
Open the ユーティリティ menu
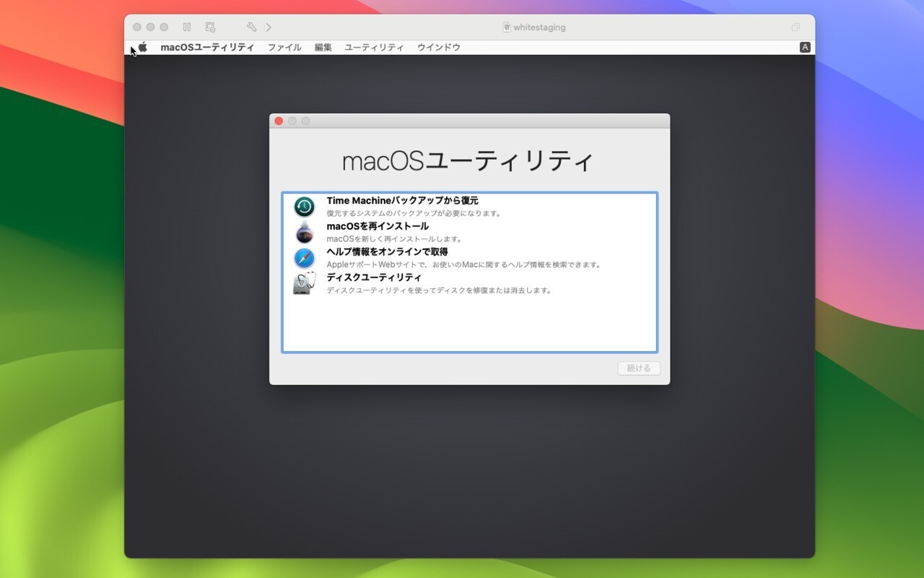tap(375, 47)
